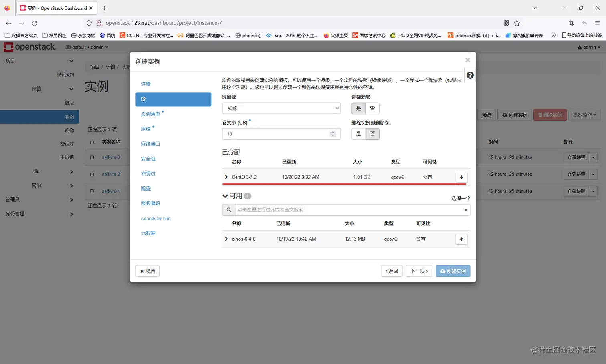Open the site security shield icon
Viewport: 606px width, 364px height.
(x=89, y=23)
